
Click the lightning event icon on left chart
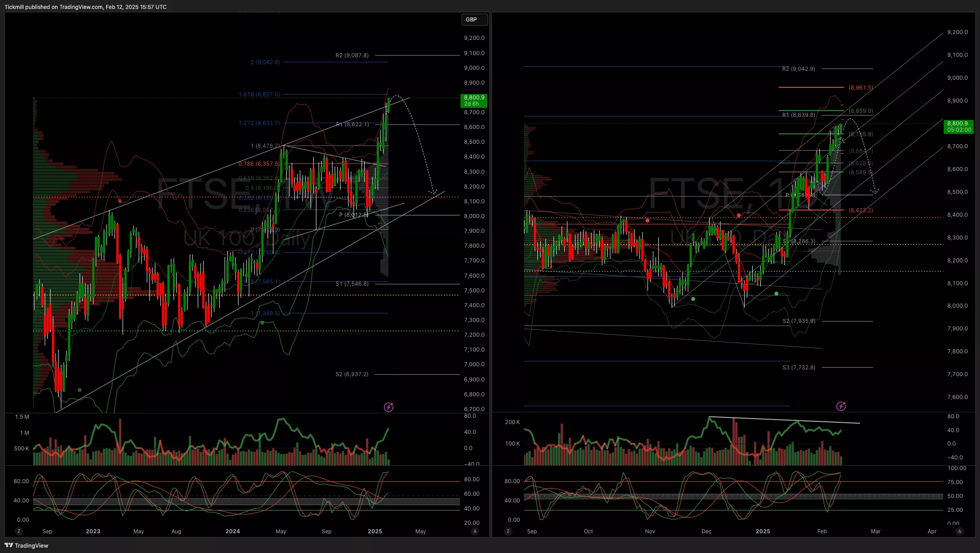[x=388, y=407]
